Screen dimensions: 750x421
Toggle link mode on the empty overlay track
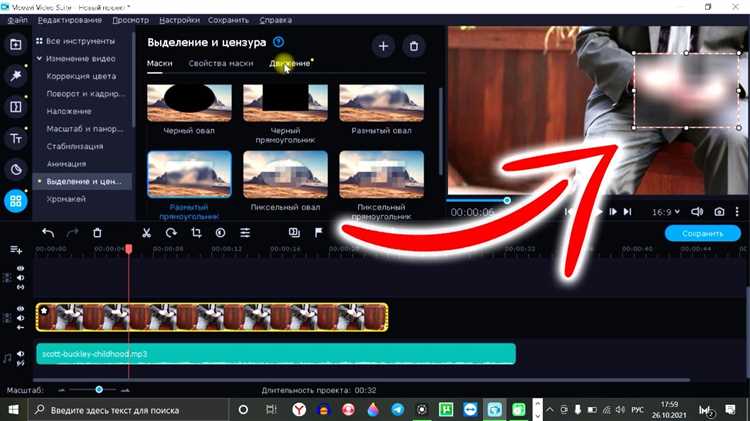coord(21,287)
